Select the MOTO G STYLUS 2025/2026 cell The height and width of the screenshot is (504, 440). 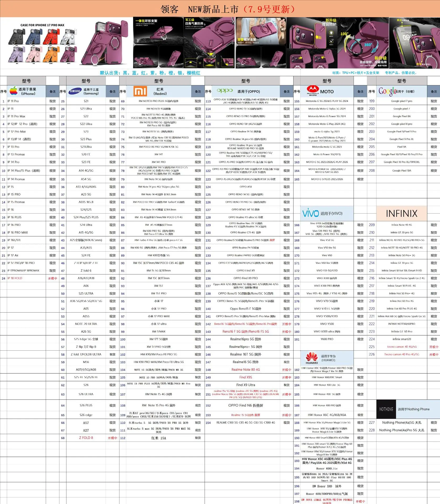coord(327,179)
